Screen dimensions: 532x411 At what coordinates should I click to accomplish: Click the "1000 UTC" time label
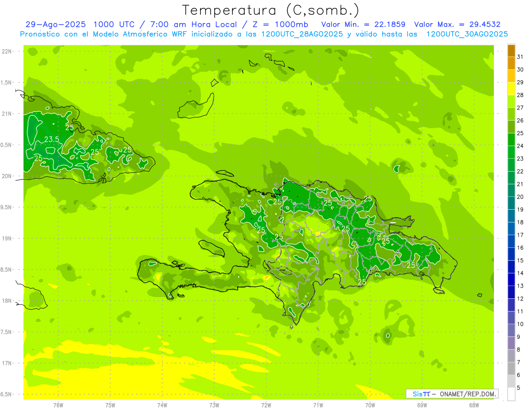coord(113,24)
